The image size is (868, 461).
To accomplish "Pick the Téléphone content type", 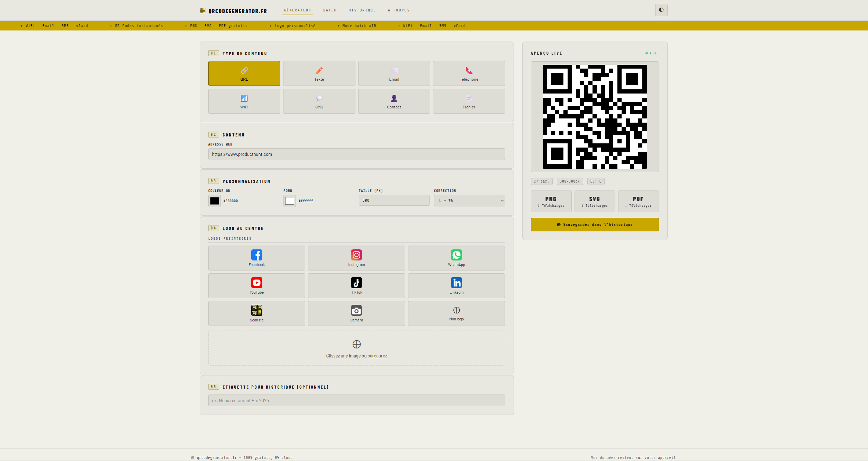I will [x=469, y=73].
